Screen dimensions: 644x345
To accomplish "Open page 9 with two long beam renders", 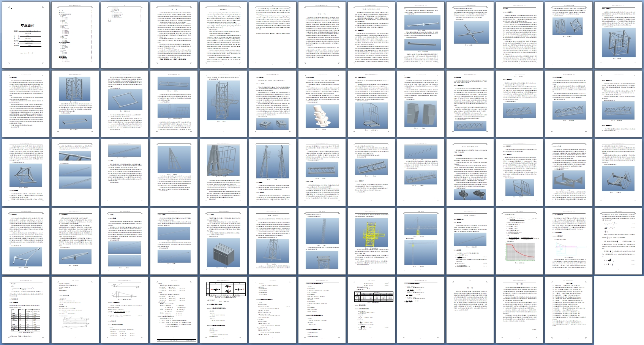I will [x=421, y=35].
